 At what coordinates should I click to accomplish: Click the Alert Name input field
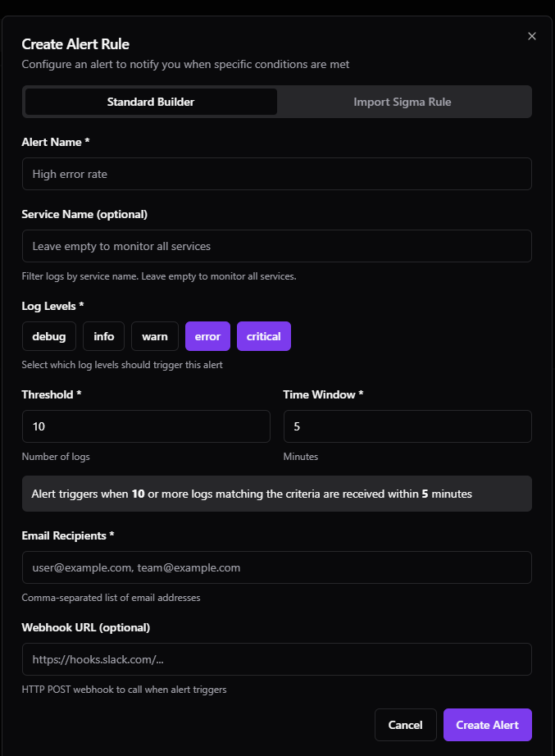pos(276,174)
